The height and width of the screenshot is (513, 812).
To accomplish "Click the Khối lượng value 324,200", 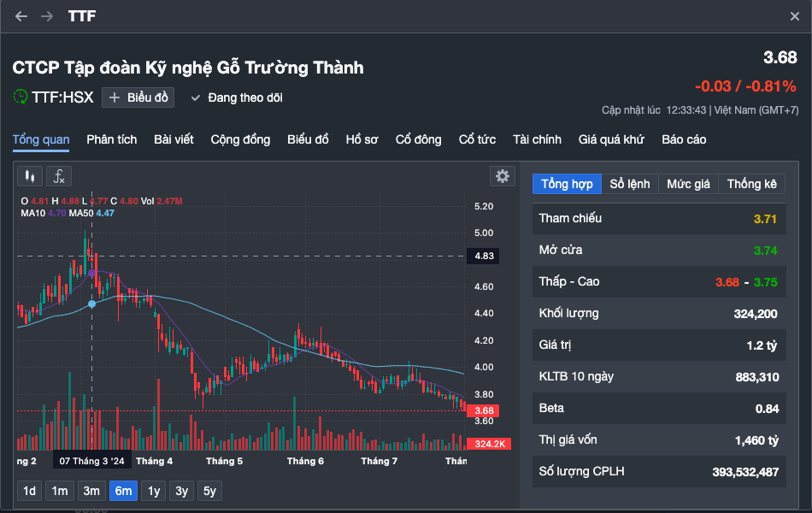I will [756, 314].
